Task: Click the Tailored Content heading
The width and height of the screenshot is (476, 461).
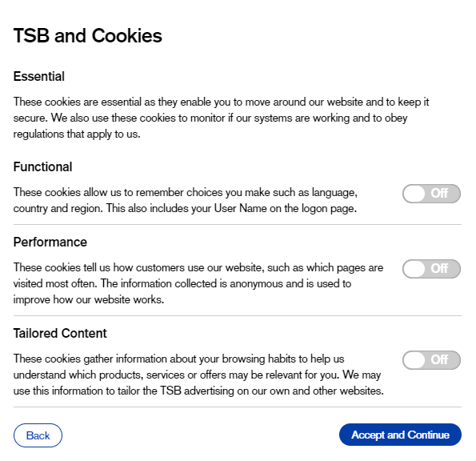Action: point(60,333)
